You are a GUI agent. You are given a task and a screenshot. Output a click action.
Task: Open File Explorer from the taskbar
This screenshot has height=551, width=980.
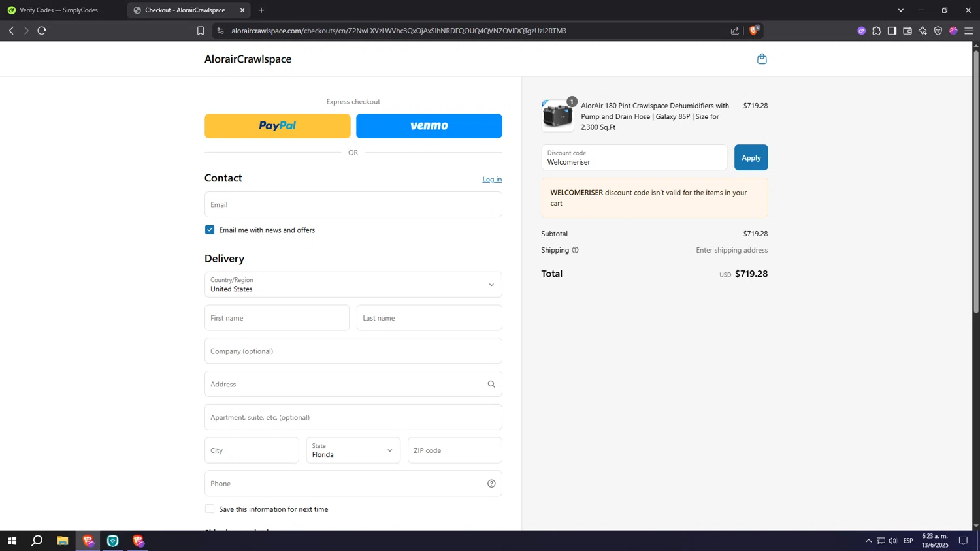click(x=63, y=541)
